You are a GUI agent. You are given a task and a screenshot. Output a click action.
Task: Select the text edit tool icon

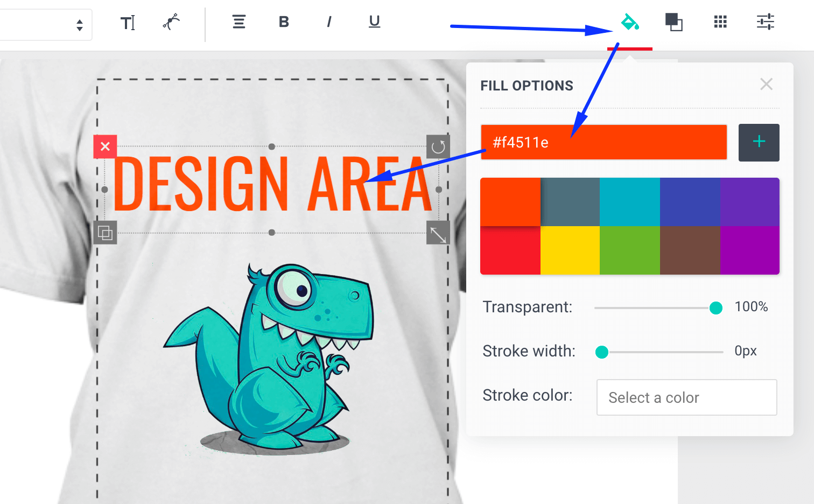tap(128, 23)
